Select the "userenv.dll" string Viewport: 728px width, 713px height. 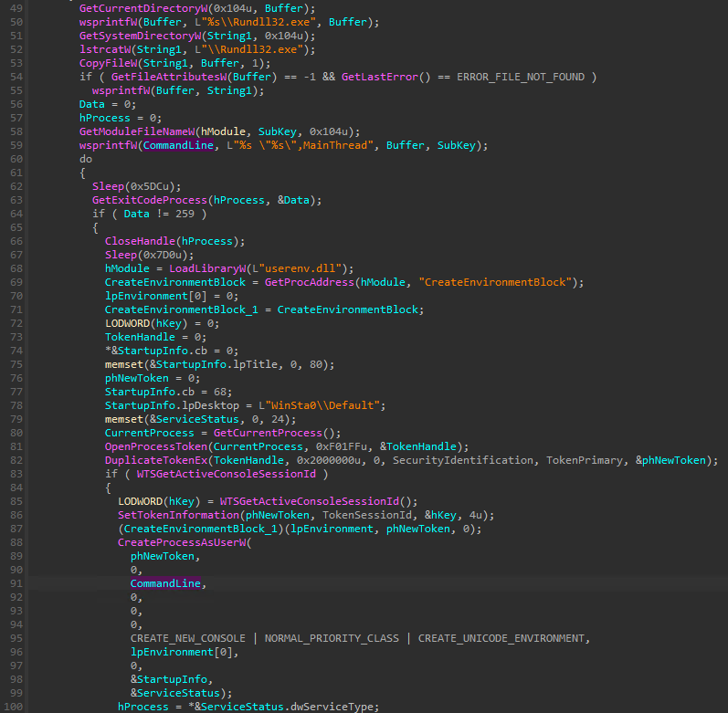point(301,268)
